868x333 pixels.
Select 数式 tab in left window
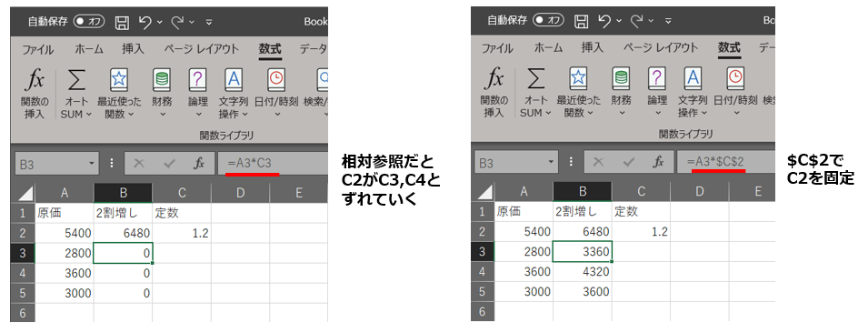click(x=270, y=49)
